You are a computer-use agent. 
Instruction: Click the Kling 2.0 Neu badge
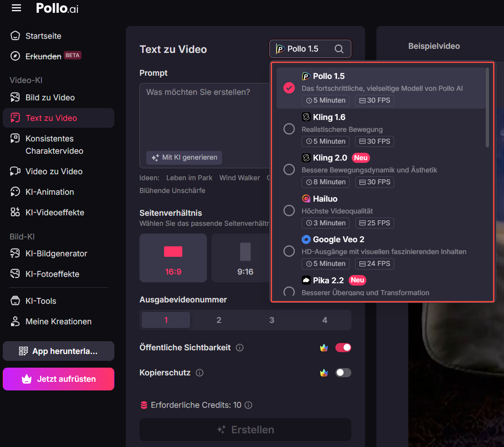(x=360, y=158)
